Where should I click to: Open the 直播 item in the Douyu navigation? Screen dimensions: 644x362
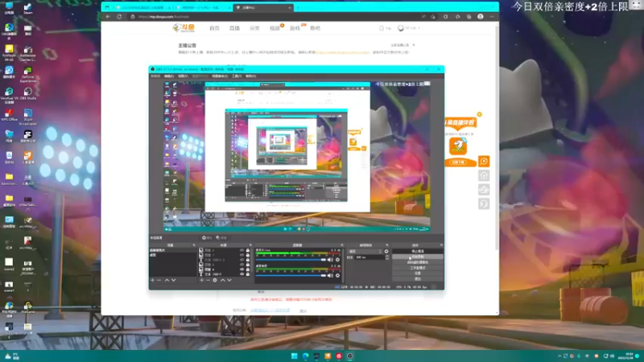tap(234, 28)
